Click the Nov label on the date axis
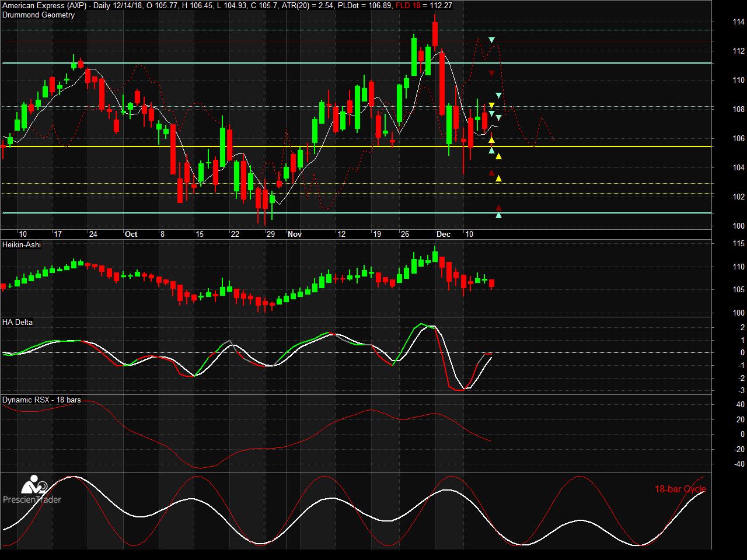This screenshot has height=560, width=747. [x=295, y=234]
